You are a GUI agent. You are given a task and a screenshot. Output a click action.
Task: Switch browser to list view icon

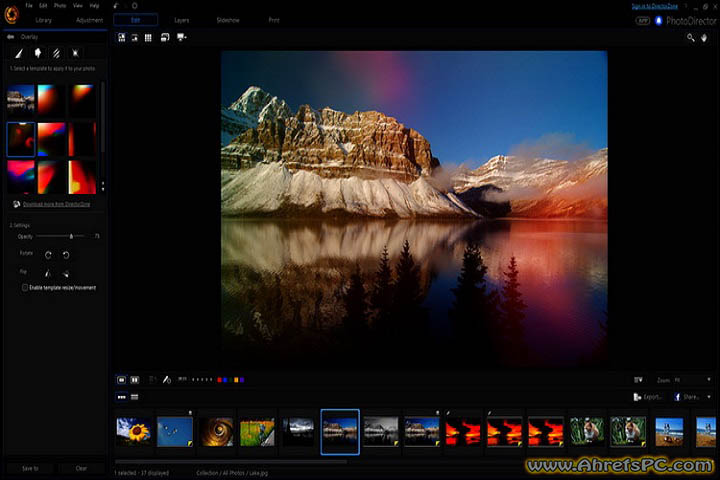135,397
